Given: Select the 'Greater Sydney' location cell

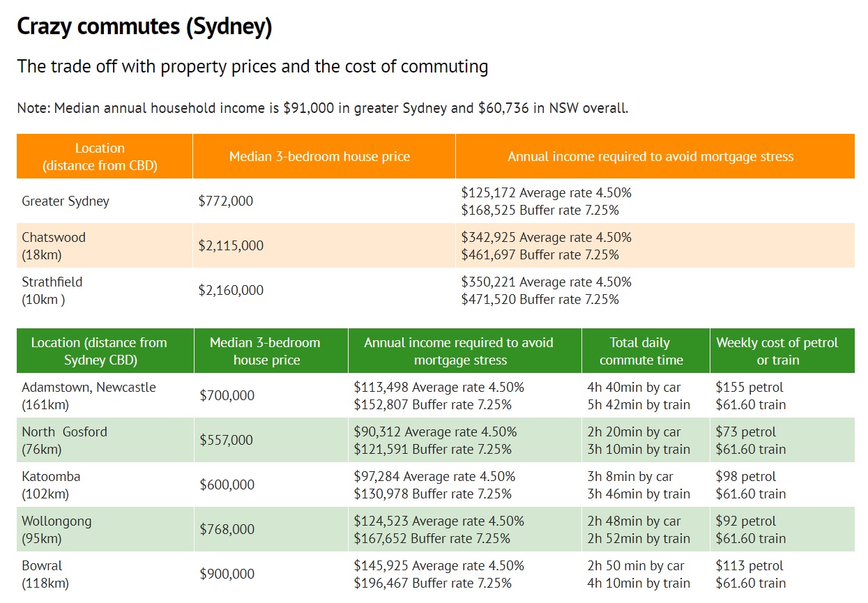Looking at the screenshot, I should pos(105,201).
